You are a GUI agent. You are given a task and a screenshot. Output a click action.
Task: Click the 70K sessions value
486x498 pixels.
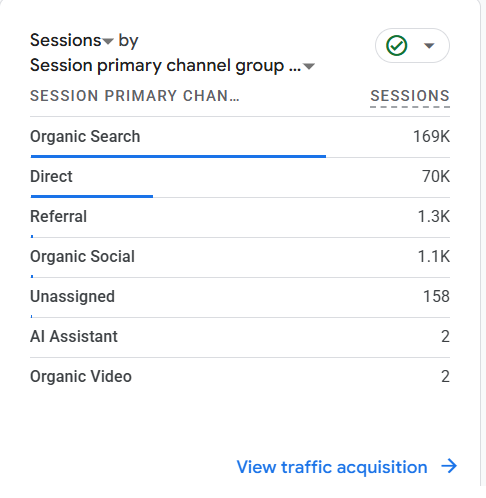click(436, 176)
